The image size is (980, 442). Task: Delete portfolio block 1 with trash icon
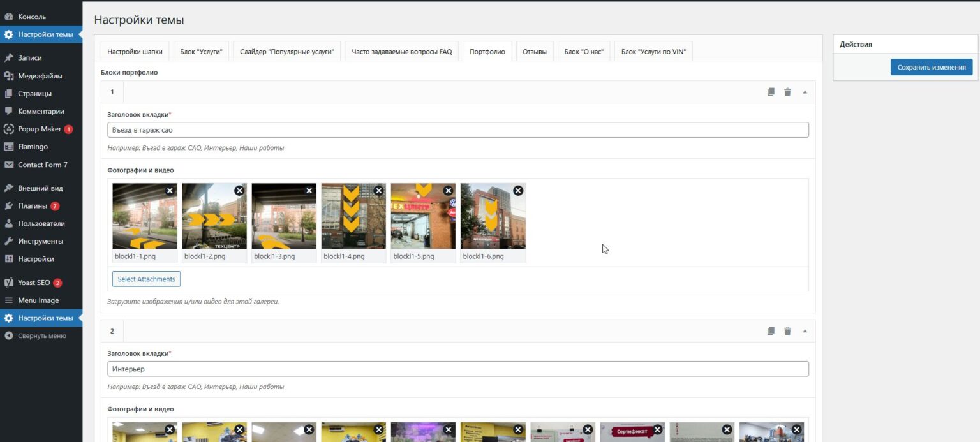(787, 92)
